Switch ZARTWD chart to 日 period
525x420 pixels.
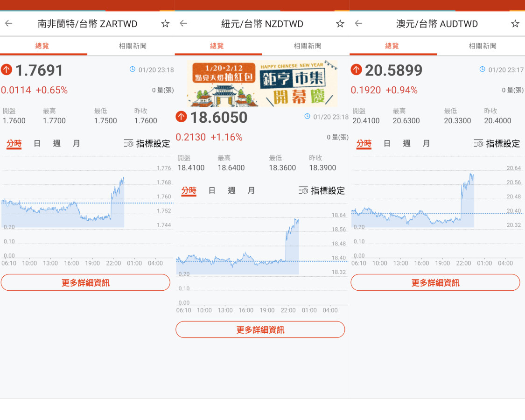(x=37, y=144)
